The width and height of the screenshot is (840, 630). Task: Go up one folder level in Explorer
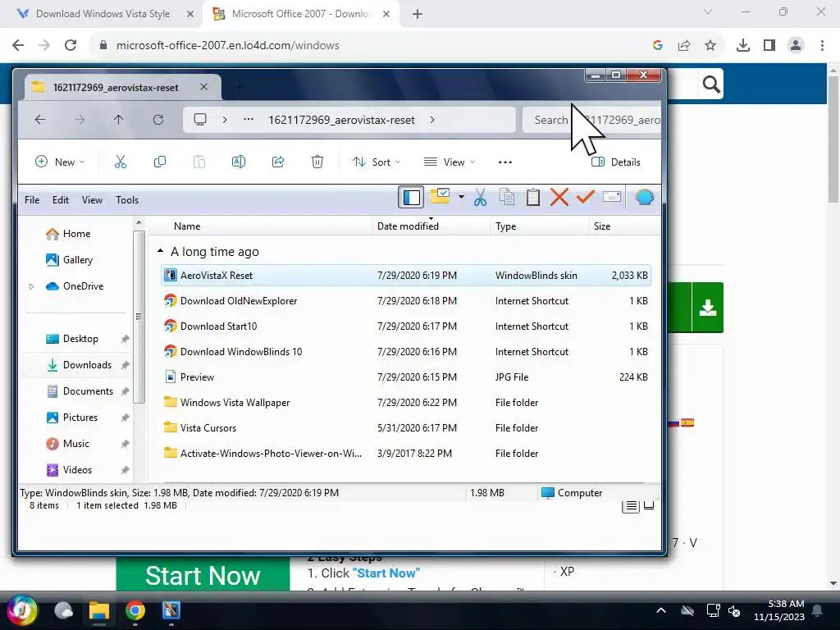[118, 120]
